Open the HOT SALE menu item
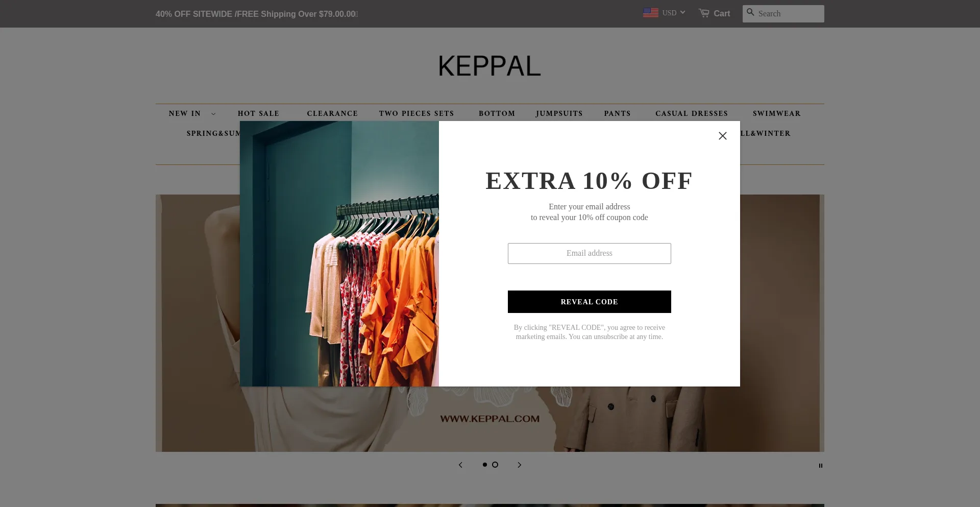Screen dimensions: 980x507 click(x=258, y=113)
